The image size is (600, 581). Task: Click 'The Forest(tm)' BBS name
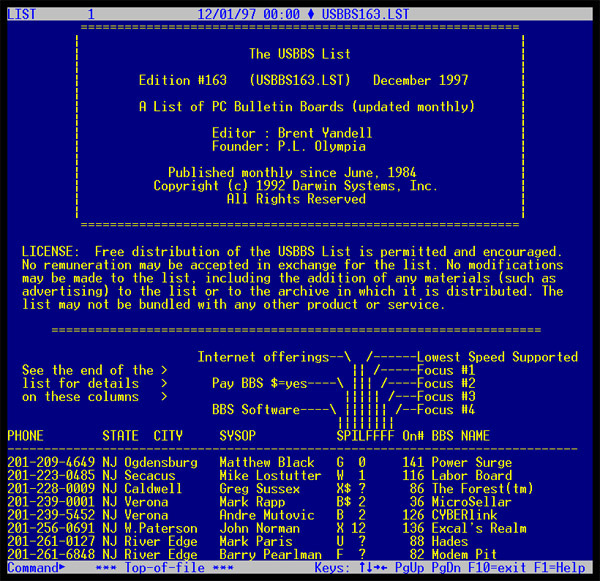(x=482, y=489)
